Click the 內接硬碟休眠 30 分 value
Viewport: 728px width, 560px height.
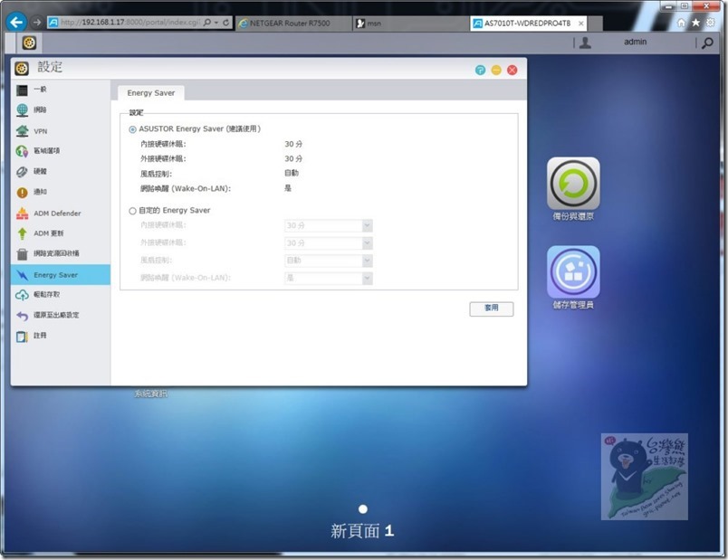click(x=293, y=144)
